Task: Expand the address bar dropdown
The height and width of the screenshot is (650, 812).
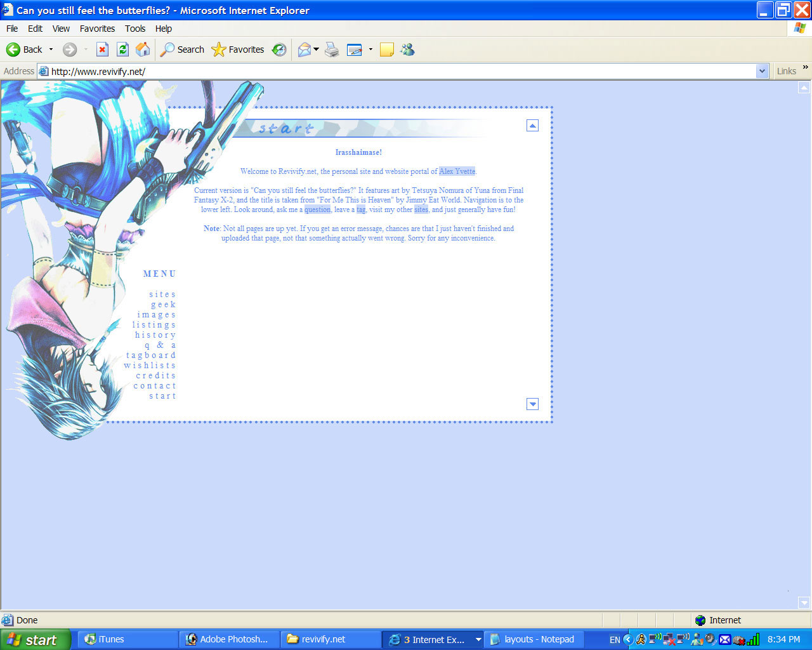Action: [x=763, y=71]
